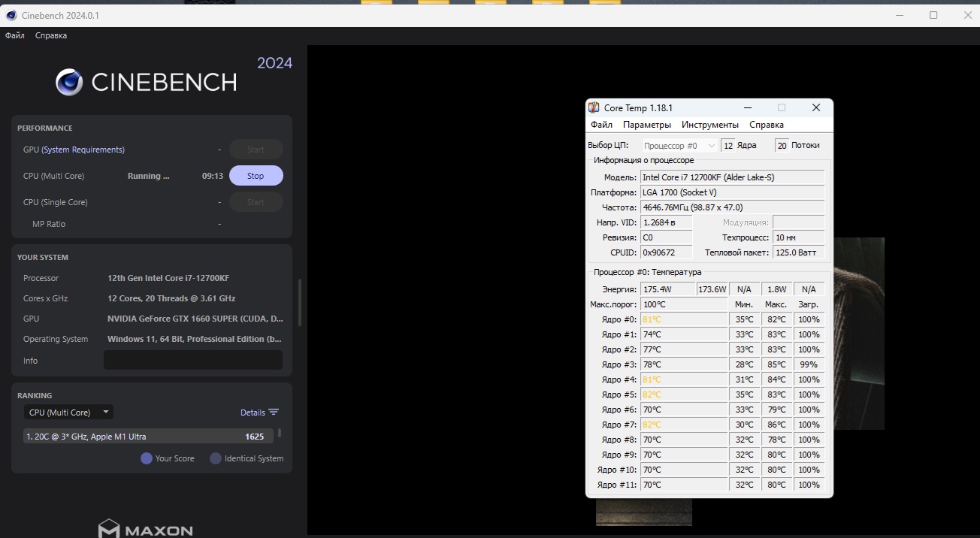Open the Файл menu in Core Temp
Image resolution: width=980 pixels, height=538 pixels.
601,125
